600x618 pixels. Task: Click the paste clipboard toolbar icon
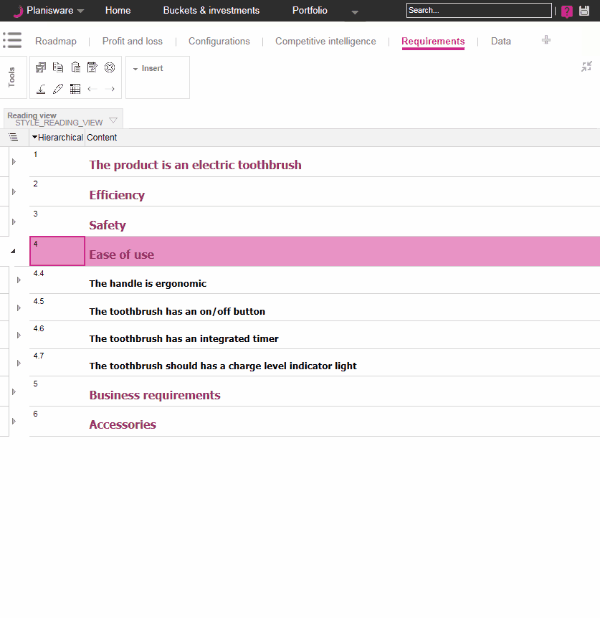(75, 68)
